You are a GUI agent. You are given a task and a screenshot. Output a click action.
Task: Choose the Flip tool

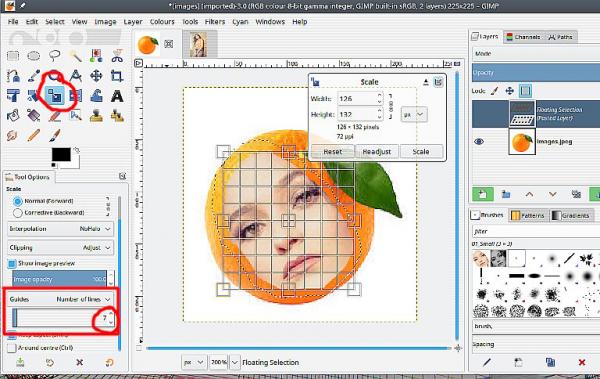point(75,96)
